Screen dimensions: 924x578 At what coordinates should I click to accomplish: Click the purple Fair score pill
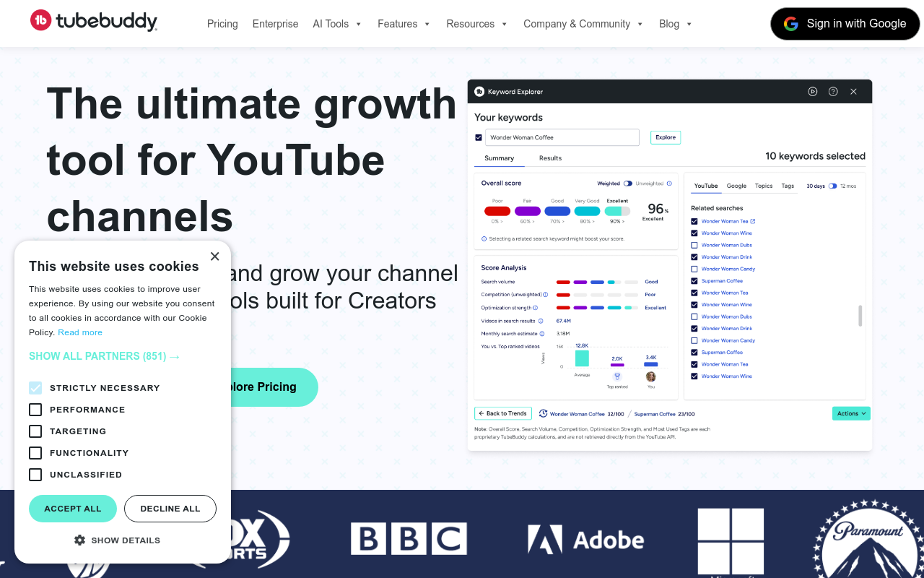click(x=528, y=211)
